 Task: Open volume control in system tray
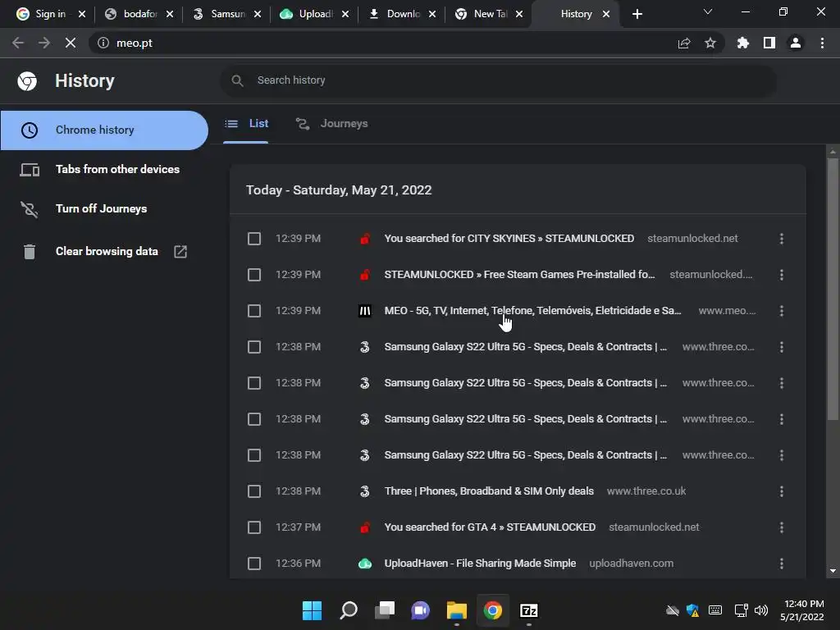pyautogui.click(x=760, y=610)
